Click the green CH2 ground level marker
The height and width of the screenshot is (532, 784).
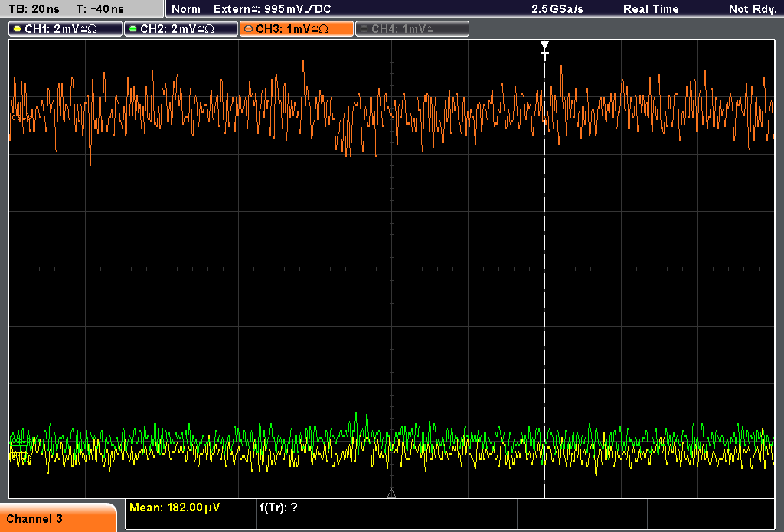tap(20, 441)
